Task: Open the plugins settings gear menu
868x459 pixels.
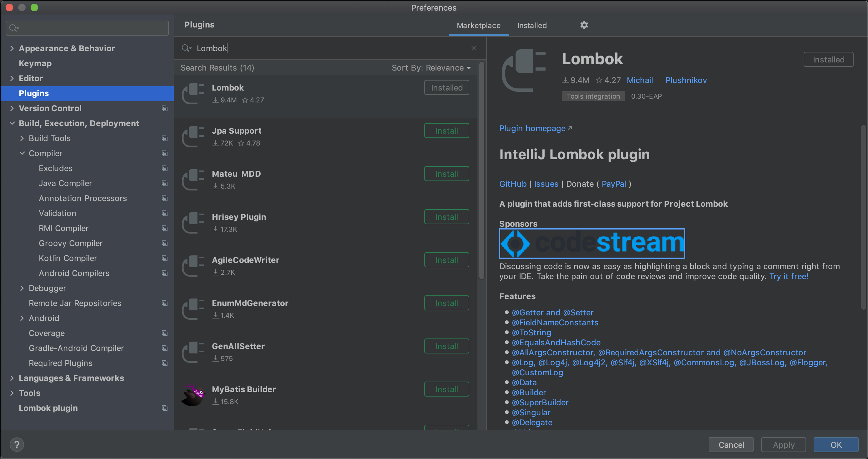Action: [x=584, y=25]
